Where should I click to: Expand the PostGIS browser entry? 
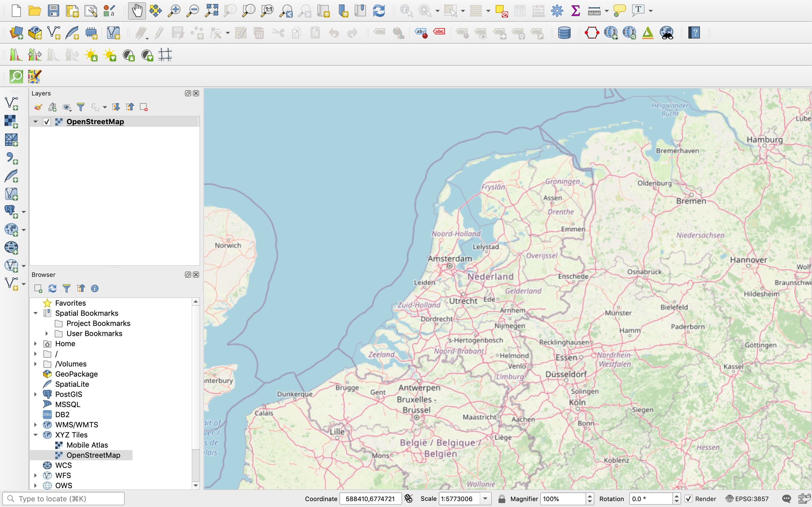click(35, 394)
